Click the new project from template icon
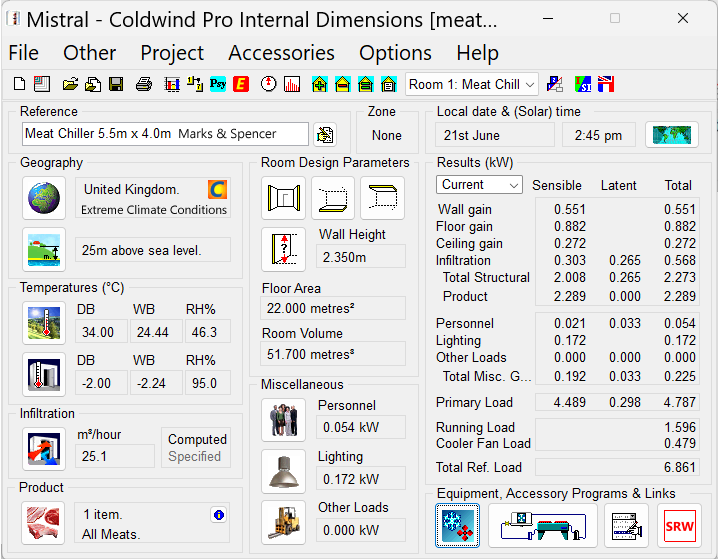Viewport: 720px width, 560px height. [x=42, y=84]
